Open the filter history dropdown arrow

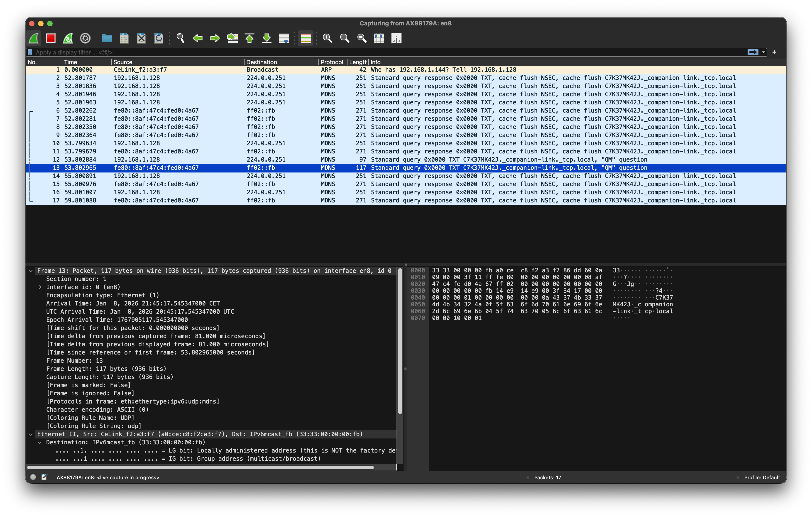click(x=763, y=52)
